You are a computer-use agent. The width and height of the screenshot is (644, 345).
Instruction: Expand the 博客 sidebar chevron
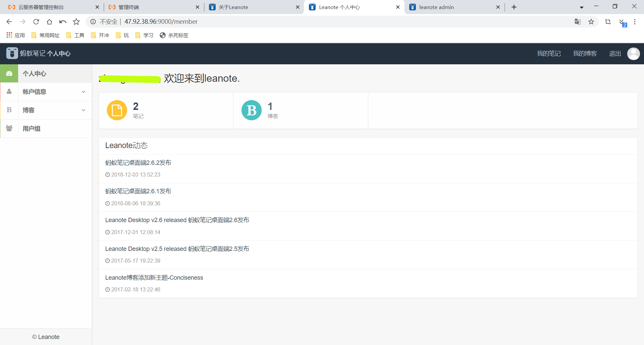pyautogui.click(x=84, y=110)
